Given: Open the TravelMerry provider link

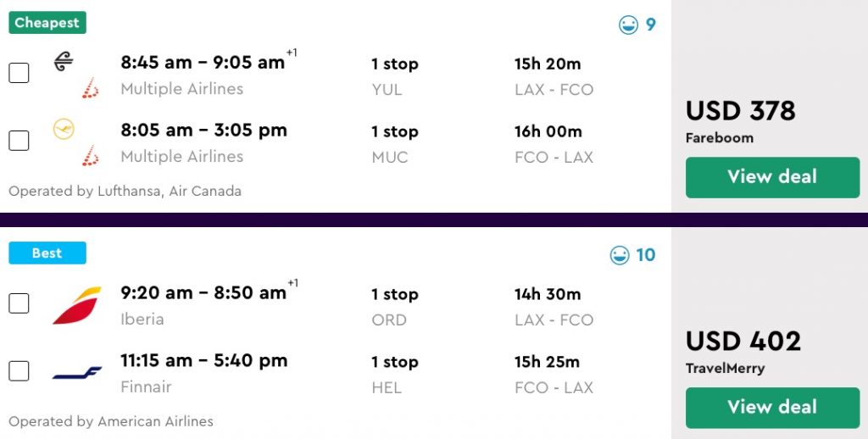Looking at the screenshot, I should click(x=725, y=369).
